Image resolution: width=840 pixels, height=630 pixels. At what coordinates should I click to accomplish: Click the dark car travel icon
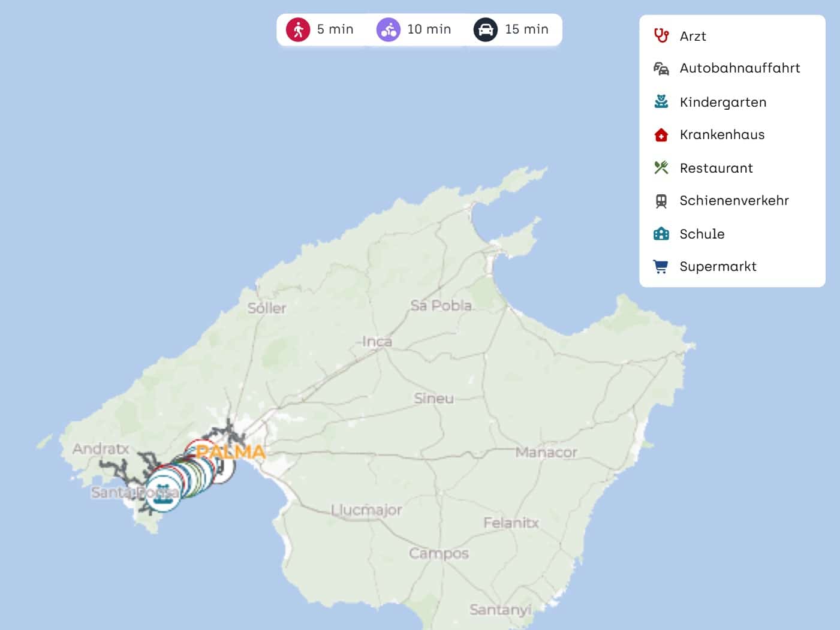pyautogui.click(x=485, y=29)
